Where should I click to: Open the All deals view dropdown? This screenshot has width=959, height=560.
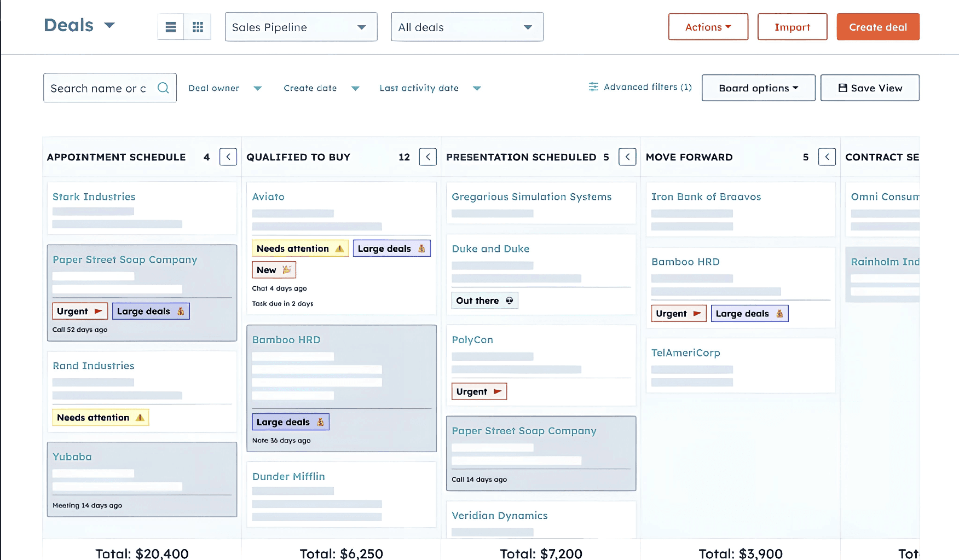pyautogui.click(x=467, y=27)
